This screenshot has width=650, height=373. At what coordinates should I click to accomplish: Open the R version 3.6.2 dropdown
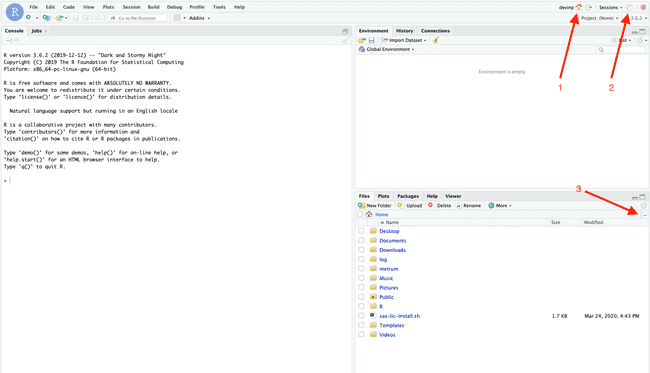pyautogui.click(x=639, y=18)
